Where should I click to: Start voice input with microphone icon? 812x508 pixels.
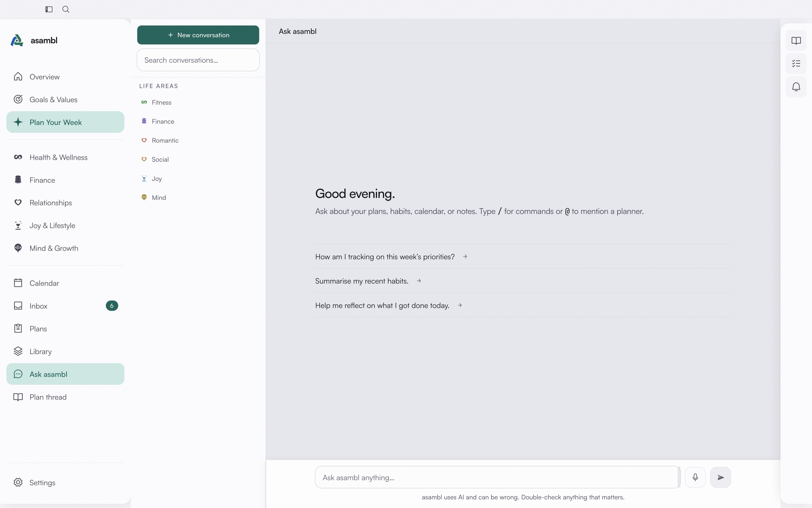click(x=695, y=477)
